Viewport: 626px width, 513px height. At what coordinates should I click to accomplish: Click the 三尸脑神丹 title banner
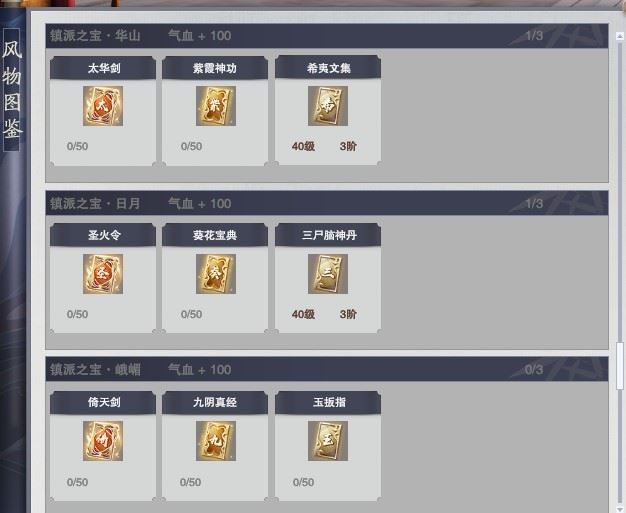[x=328, y=235]
